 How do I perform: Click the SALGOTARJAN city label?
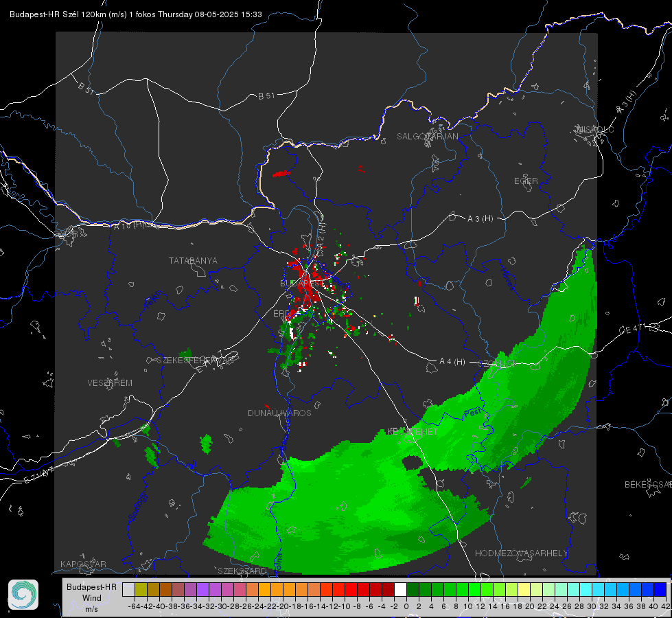click(x=427, y=137)
